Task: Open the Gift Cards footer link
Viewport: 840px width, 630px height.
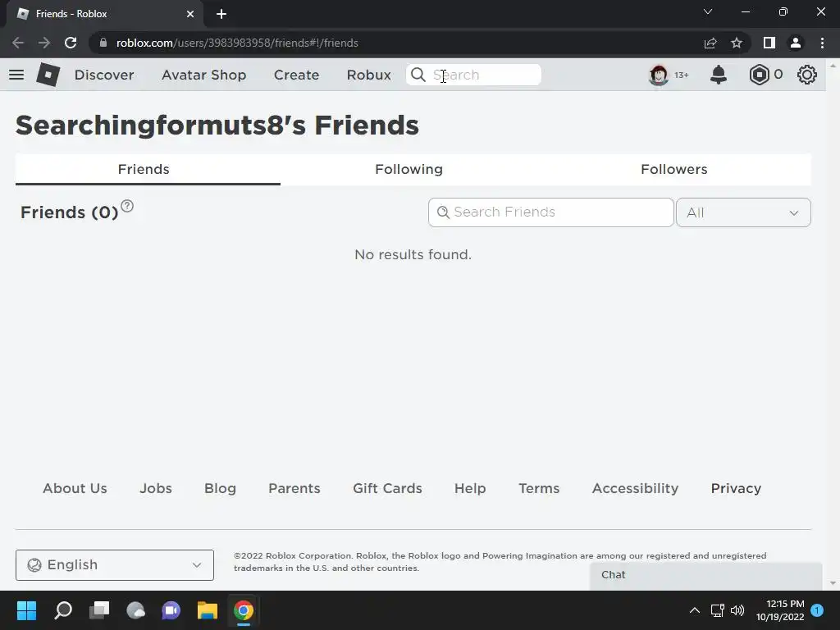Action: (x=387, y=489)
